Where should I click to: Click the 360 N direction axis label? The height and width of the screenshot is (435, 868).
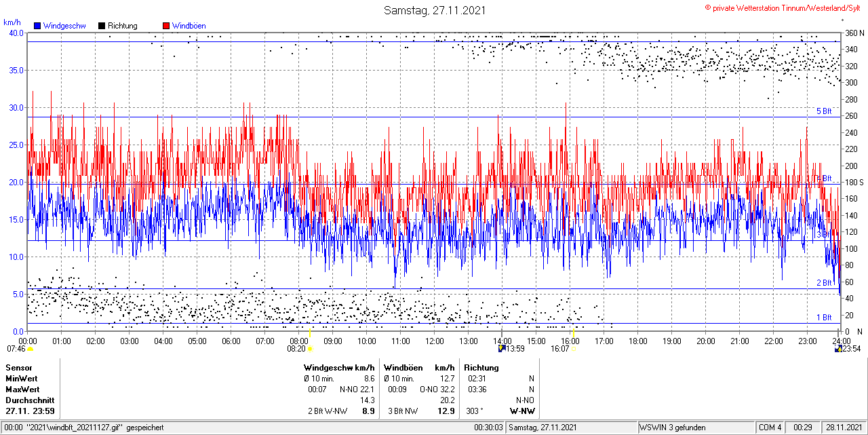[x=853, y=33]
